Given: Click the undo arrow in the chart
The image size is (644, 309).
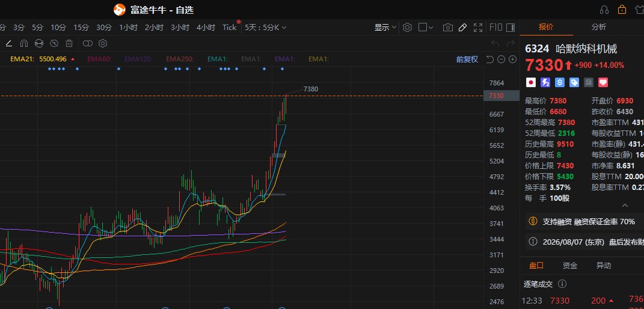Looking at the screenshot, I should 495,43.
